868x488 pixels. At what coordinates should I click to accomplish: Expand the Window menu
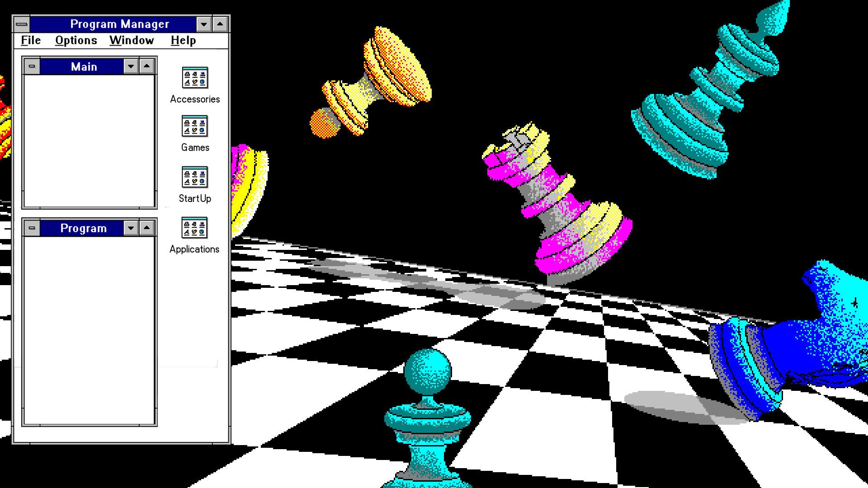(131, 40)
